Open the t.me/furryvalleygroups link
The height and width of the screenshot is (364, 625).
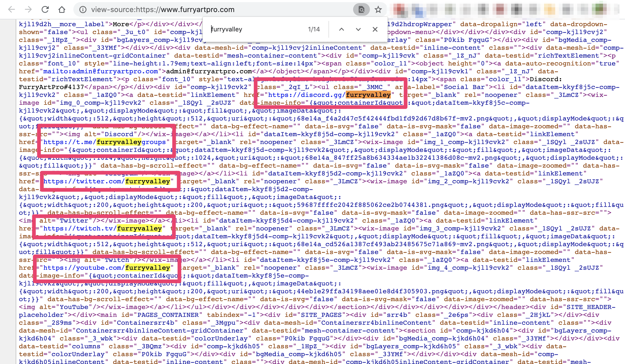105,142
